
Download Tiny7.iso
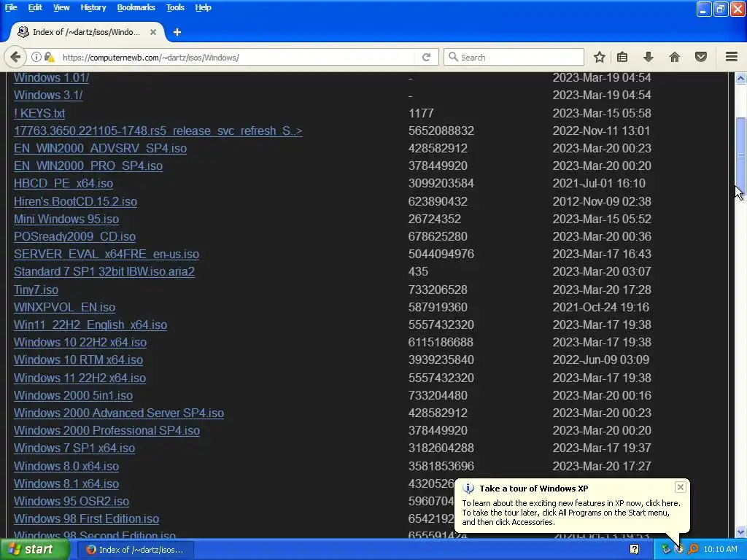click(x=36, y=290)
